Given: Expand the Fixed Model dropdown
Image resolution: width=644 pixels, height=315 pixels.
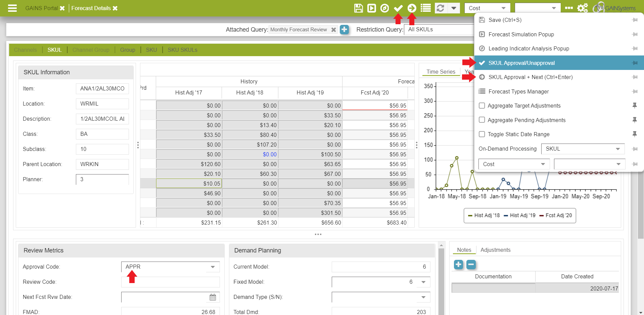Looking at the screenshot, I should [x=423, y=282].
